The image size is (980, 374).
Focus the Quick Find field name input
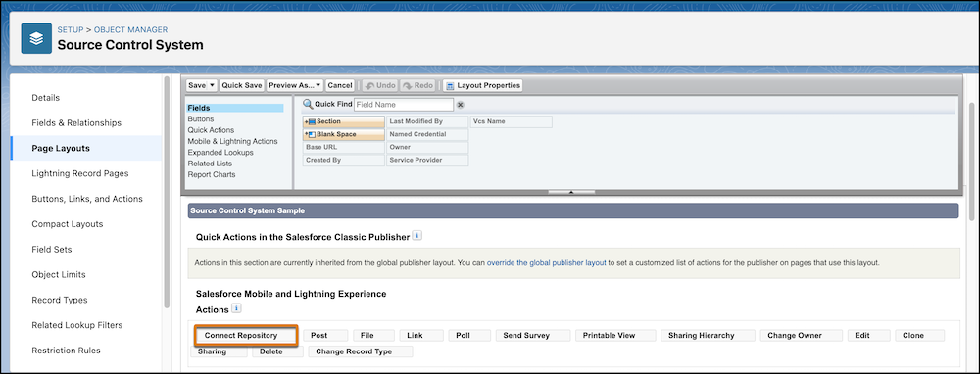pyautogui.click(x=404, y=105)
